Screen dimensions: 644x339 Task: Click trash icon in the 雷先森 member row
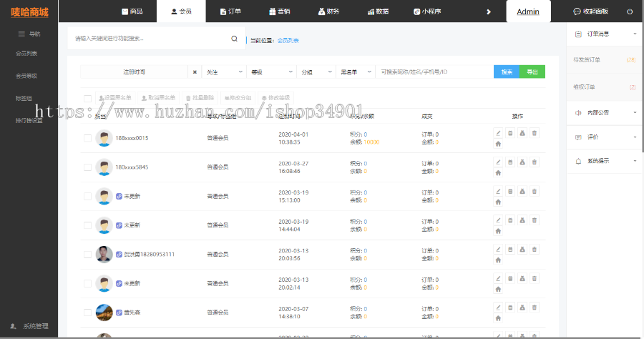(x=535, y=308)
